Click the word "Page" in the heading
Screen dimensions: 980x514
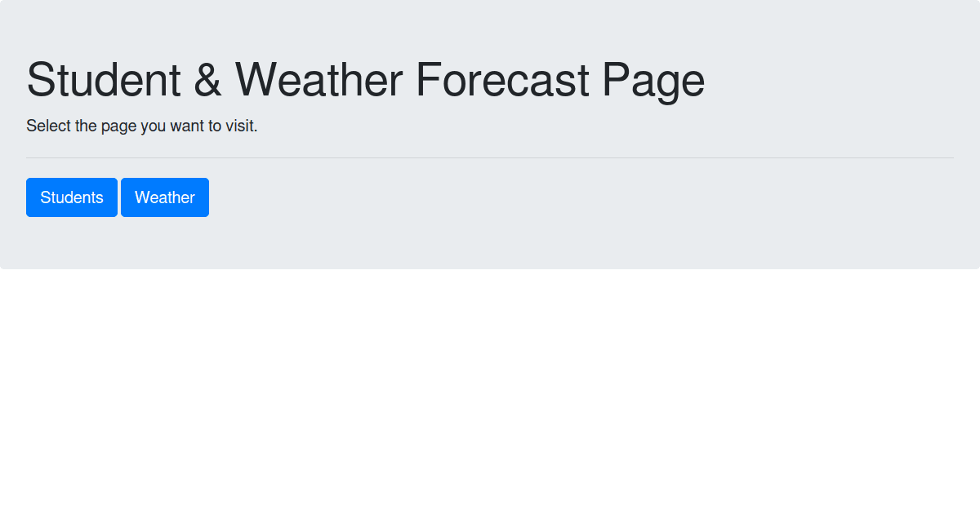click(x=653, y=80)
